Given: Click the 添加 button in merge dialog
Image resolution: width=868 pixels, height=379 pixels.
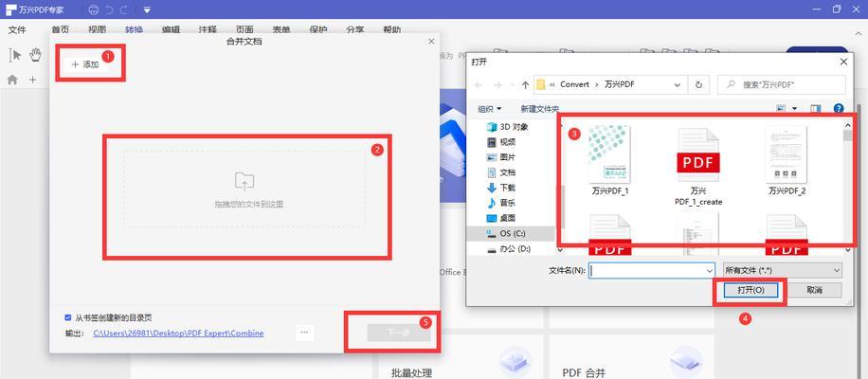Looking at the screenshot, I should click(84, 64).
